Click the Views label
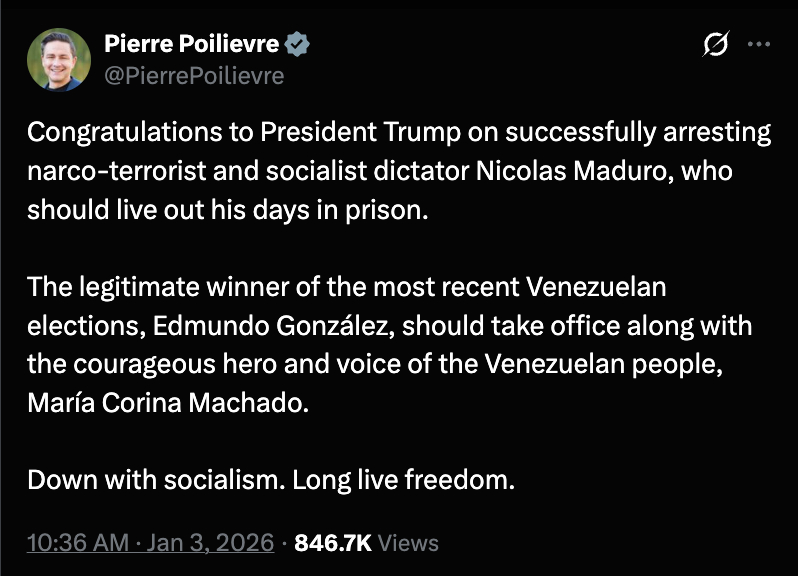The image size is (798, 576). pyautogui.click(x=408, y=543)
